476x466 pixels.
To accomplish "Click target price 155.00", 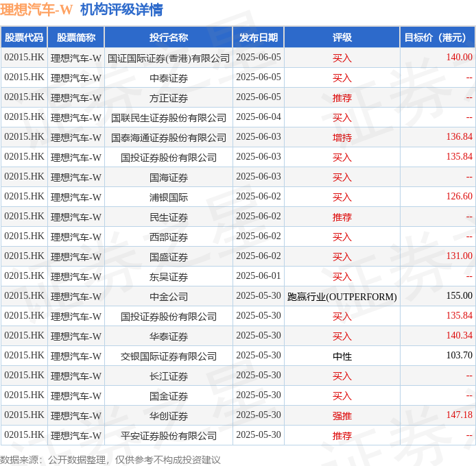I will [x=459, y=295].
